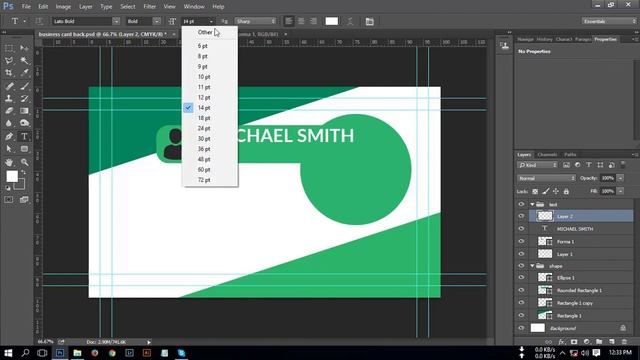The image size is (640, 360).
Task: Click left align text icon
Action: coord(289,21)
